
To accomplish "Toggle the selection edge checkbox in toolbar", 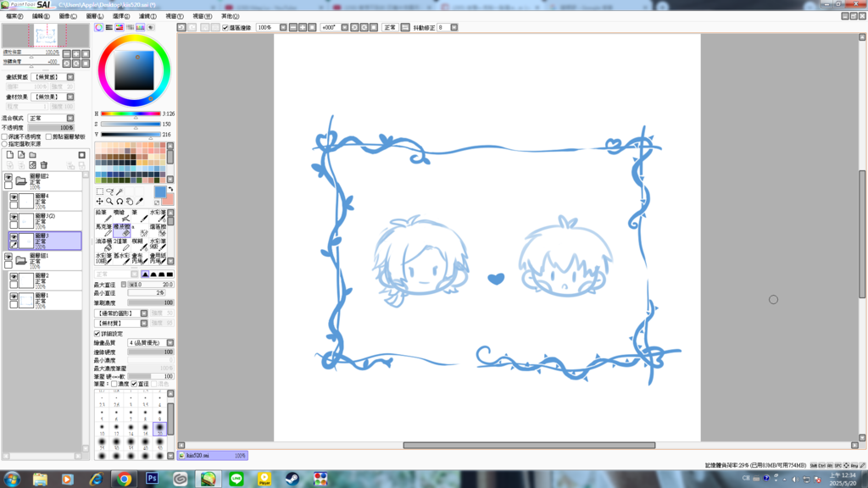I will tap(225, 28).
